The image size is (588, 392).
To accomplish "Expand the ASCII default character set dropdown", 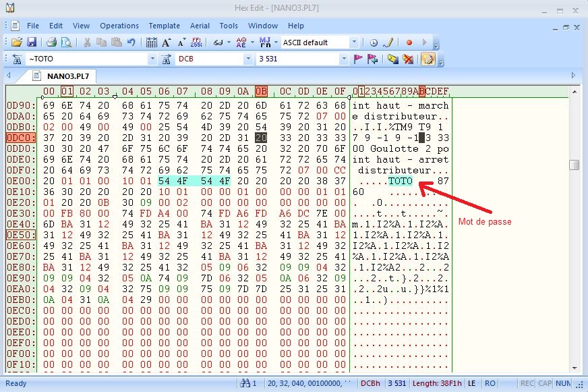I will pyautogui.click(x=354, y=43).
